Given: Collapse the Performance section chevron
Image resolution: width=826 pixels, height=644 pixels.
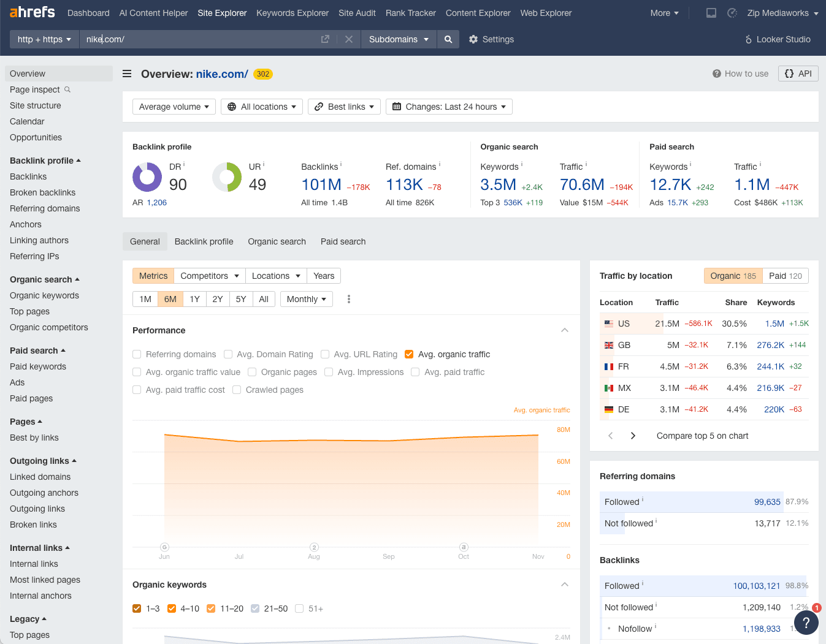Looking at the screenshot, I should (565, 330).
